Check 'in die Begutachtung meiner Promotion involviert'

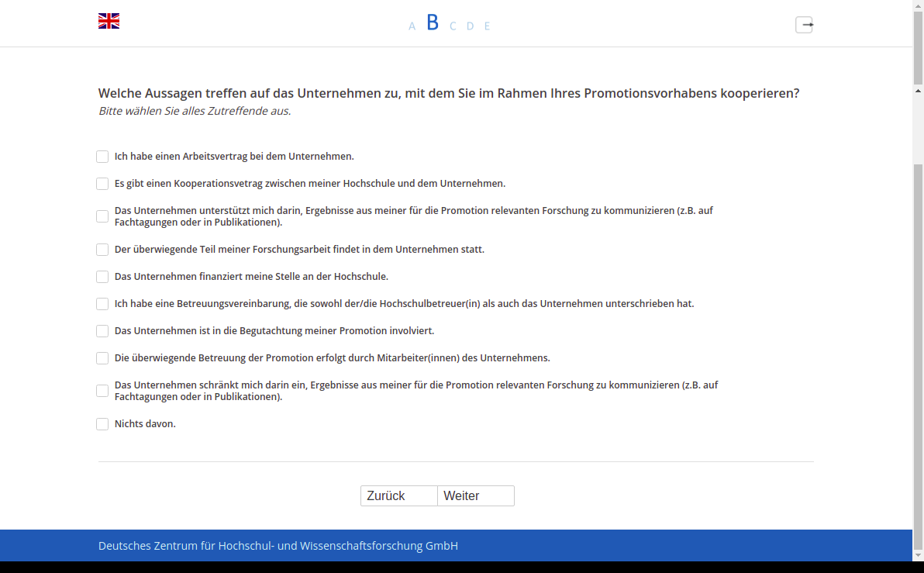102,331
